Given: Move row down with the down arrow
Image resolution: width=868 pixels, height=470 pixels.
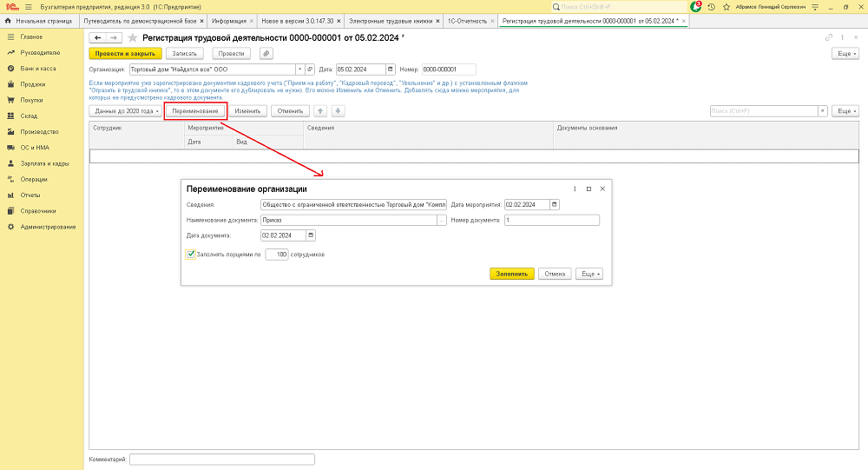Looking at the screenshot, I should click(x=338, y=111).
